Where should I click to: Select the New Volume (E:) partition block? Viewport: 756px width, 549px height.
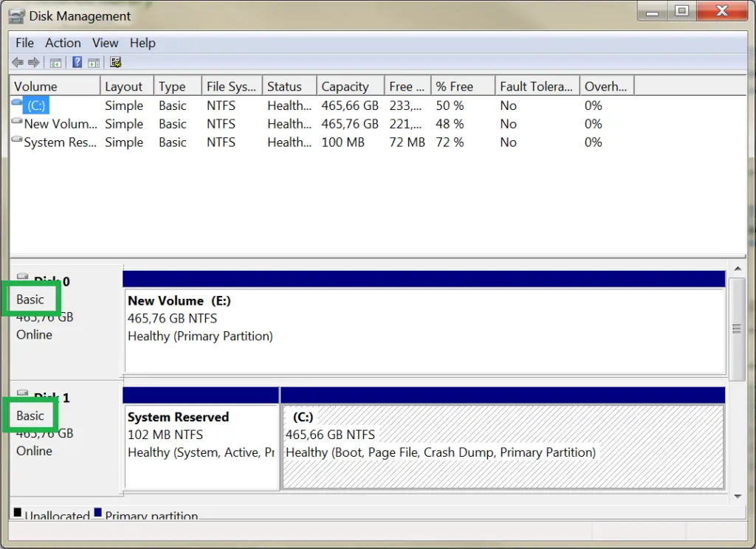pyautogui.click(x=425, y=325)
